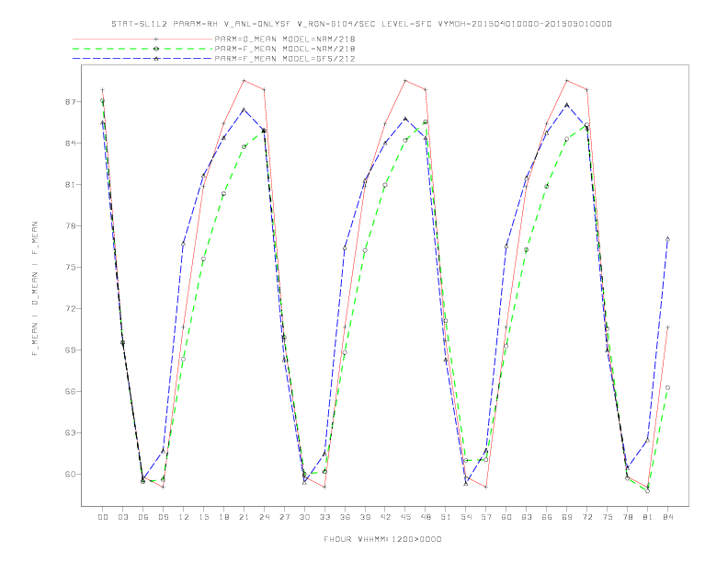Click plus marker on the red legend line
Viewport: 728px width, 563px height.
(x=156, y=39)
